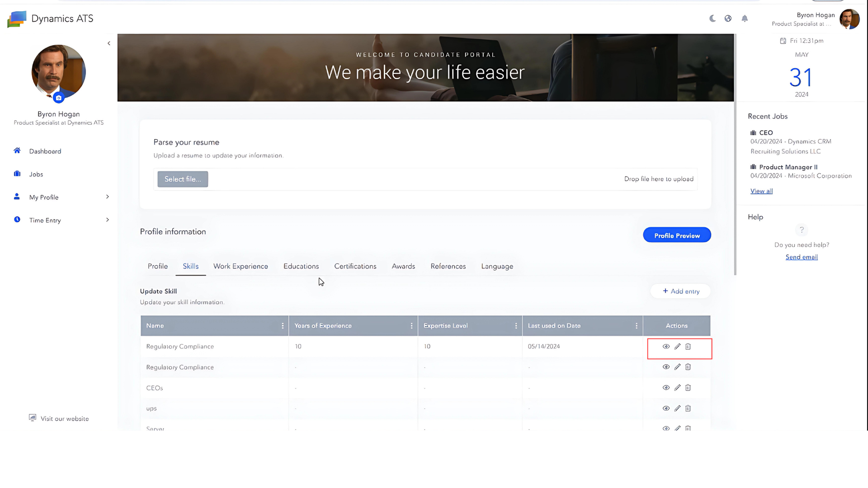Edit CEOs skill pencil icon
Screen dimensions: 868x488
coord(677,388)
